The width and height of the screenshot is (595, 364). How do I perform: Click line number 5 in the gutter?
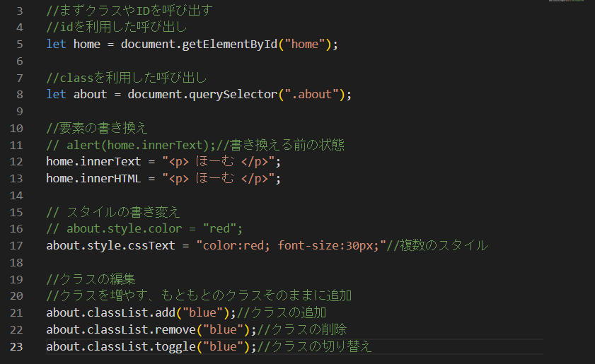coord(20,45)
